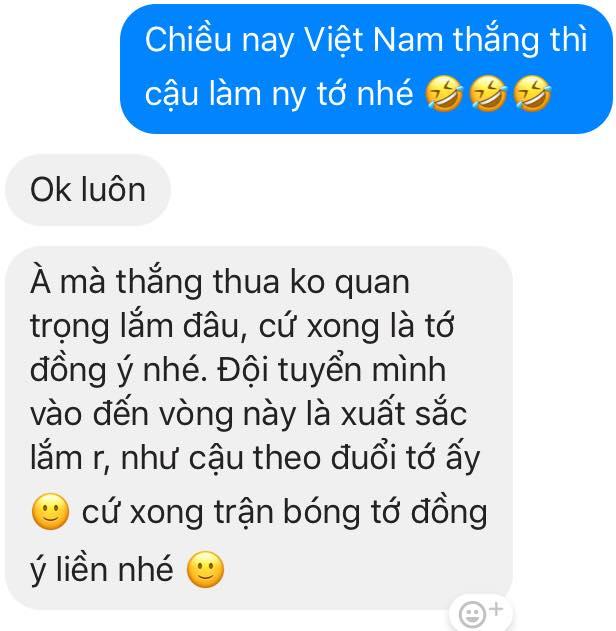616x631 pixels.
Task: Select the "Ok luôn" message bubble
Action: click(x=88, y=190)
